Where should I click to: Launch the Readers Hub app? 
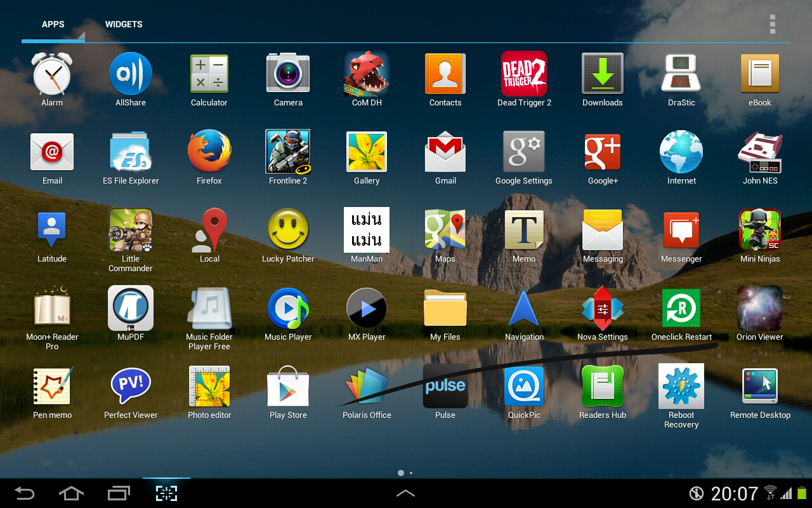[603, 386]
